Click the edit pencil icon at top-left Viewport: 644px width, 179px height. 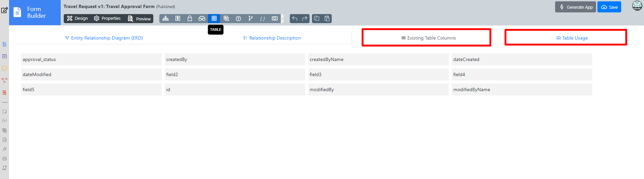pos(4,10)
